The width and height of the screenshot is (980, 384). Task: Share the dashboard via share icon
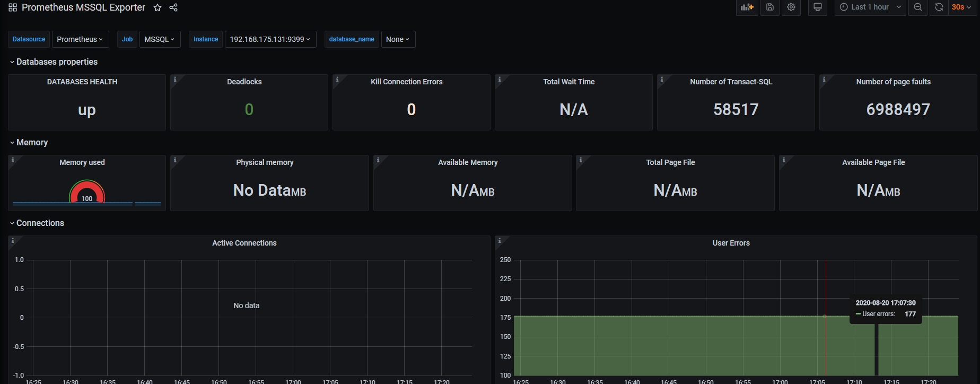click(x=173, y=7)
